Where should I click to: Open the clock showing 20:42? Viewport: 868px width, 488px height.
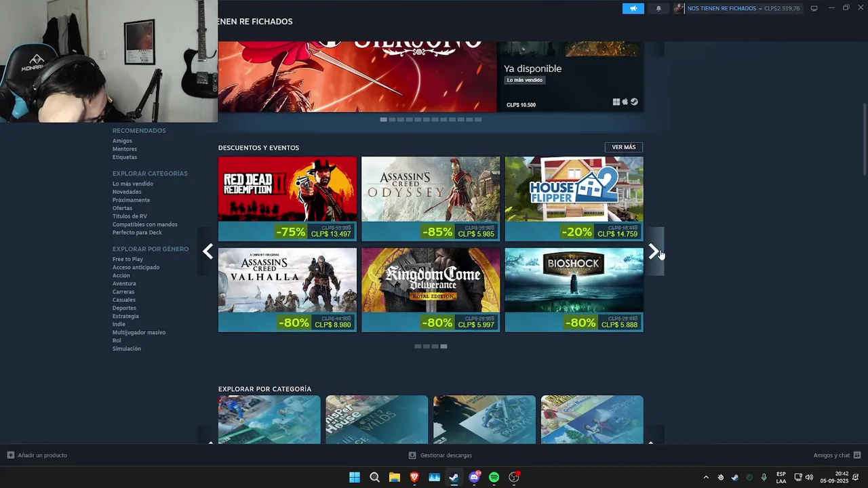click(x=834, y=477)
